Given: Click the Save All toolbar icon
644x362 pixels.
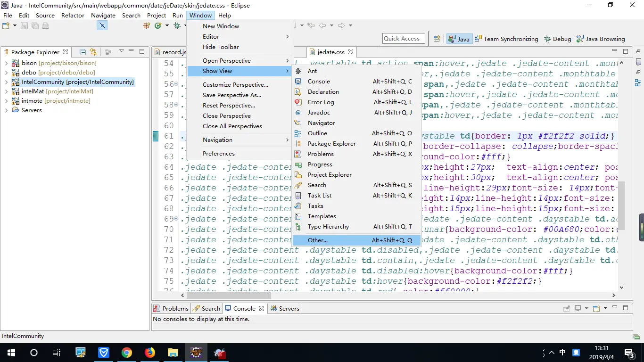Looking at the screenshot, I should (35, 25).
